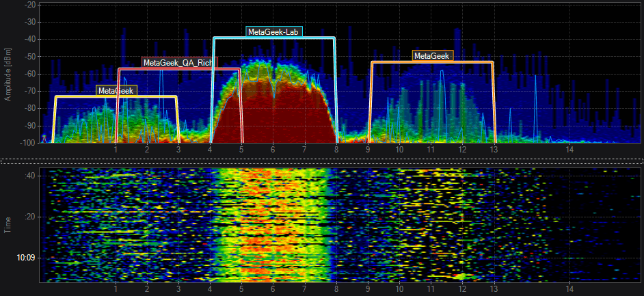This screenshot has width=644, height=296.
Task: Click channel 2 on the amplitude graph axis
Action: (x=147, y=150)
